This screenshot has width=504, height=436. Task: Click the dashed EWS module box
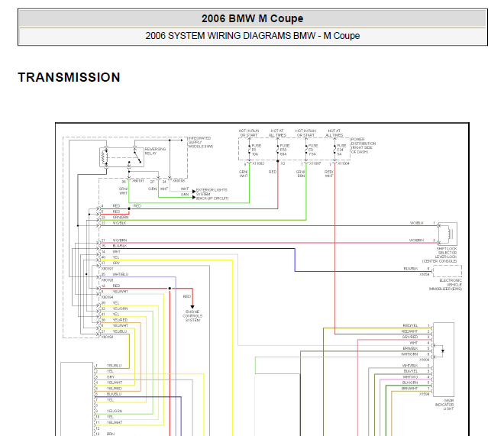click(447, 271)
